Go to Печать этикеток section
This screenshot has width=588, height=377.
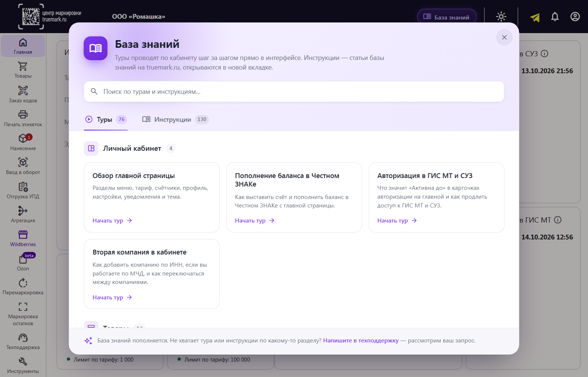click(23, 118)
